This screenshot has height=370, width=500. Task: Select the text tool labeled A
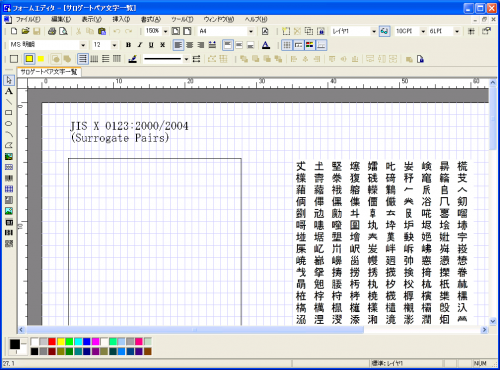pyautogui.click(x=9, y=91)
